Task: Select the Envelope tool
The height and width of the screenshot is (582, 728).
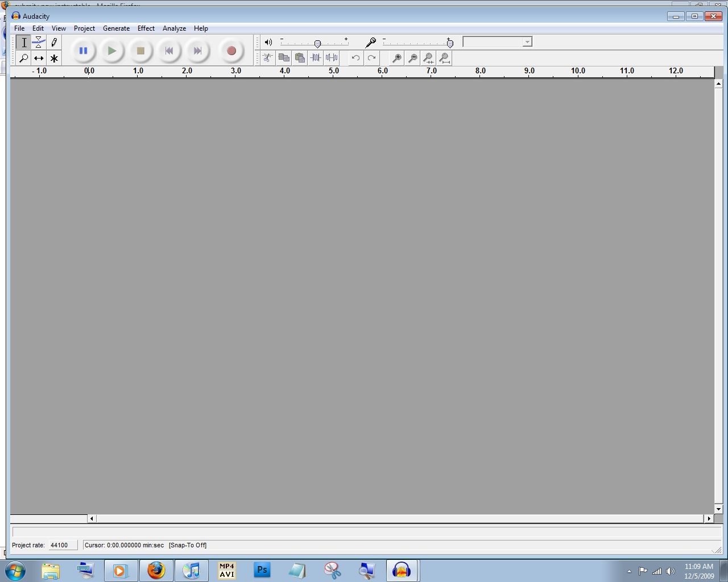Action: 39,42
